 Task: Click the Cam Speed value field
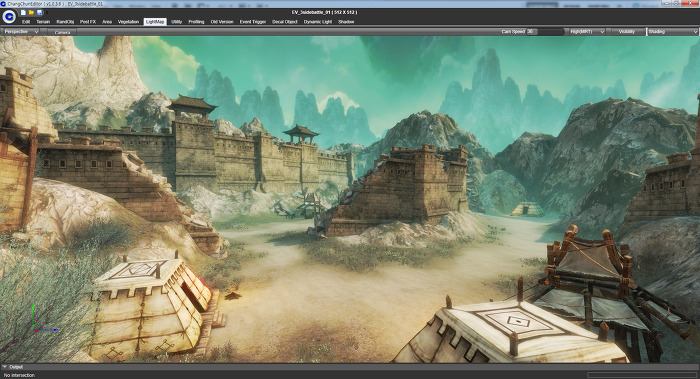[x=532, y=32]
